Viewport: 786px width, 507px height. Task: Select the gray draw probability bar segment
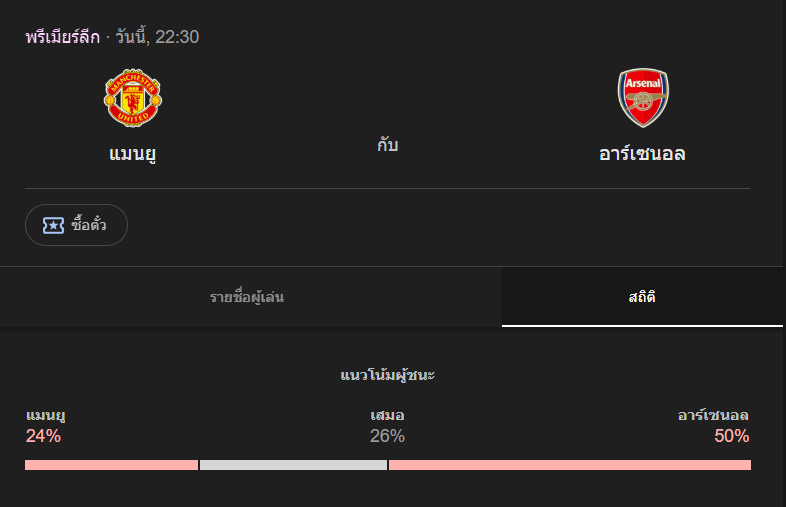click(293, 465)
